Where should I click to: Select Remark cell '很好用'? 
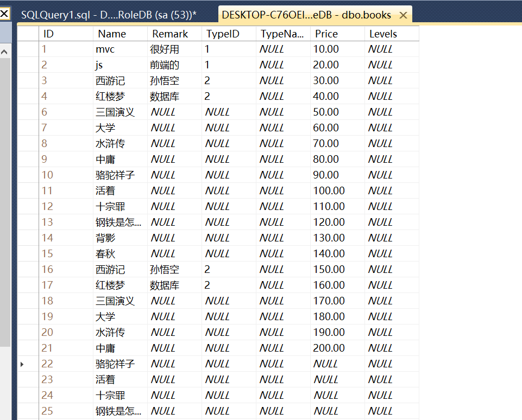(x=174, y=49)
